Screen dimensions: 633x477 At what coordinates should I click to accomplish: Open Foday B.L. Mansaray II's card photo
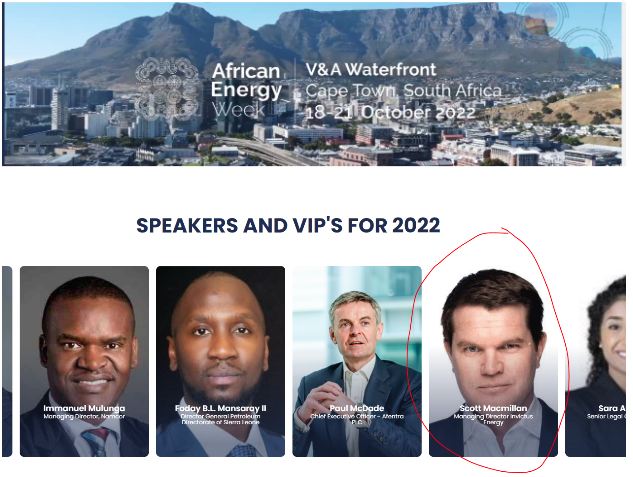220,361
